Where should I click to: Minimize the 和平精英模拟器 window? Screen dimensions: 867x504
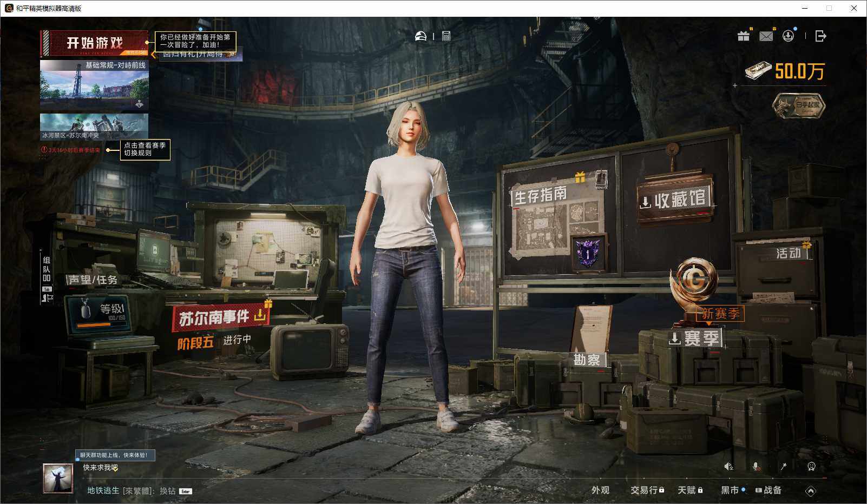tap(804, 8)
